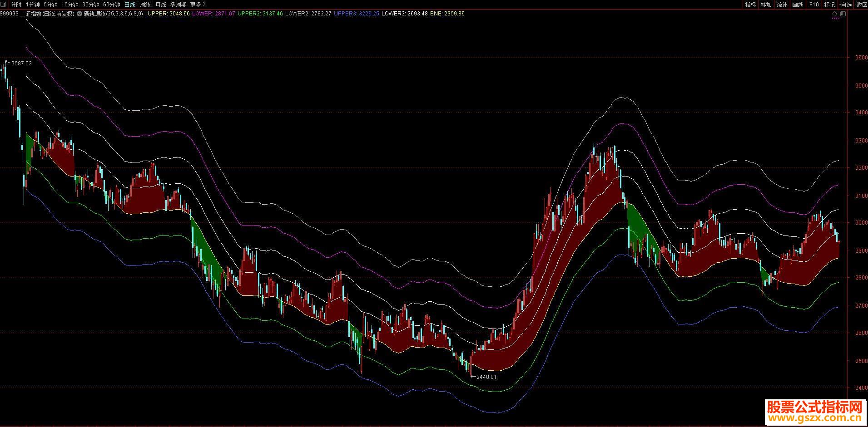Toggle the -自选 watchlist button
Image resolution: width=868 pixels, height=427 pixels.
(x=845, y=5)
